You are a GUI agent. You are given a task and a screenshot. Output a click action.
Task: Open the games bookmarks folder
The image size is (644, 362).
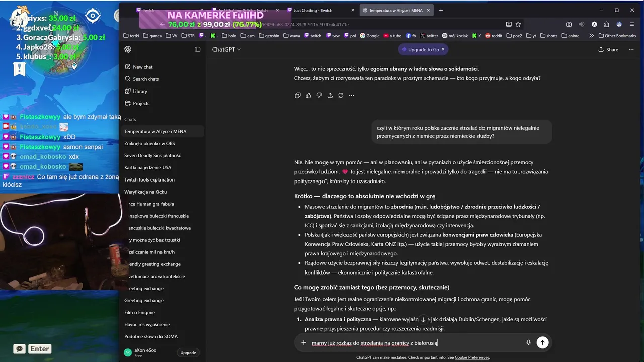(x=152, y=36)
